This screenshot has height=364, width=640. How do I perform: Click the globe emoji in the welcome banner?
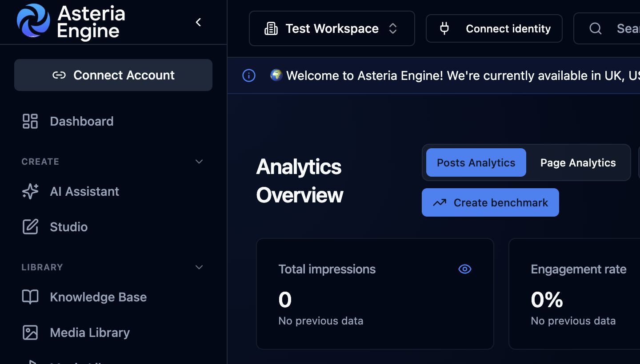pos(276,75)
